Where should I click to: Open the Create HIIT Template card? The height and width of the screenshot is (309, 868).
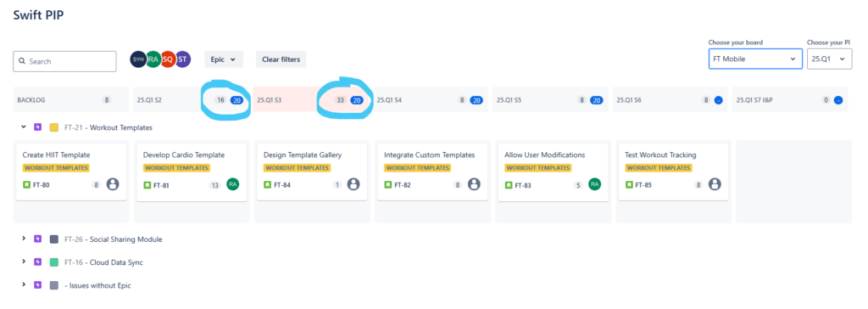tap(71, 171)
